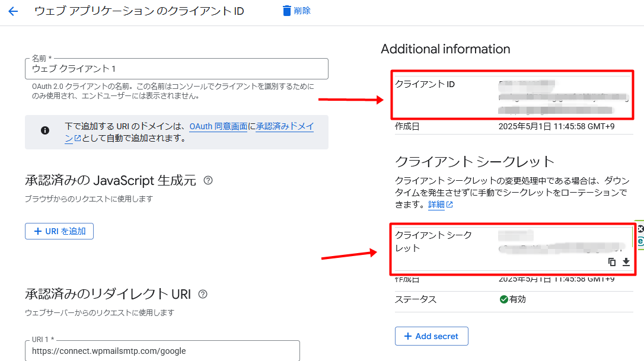The image size is (644, 361).
Task: Open help for 承認済みのリダイレクト URI
Action: pyautogui.click(x=203, y=293)
